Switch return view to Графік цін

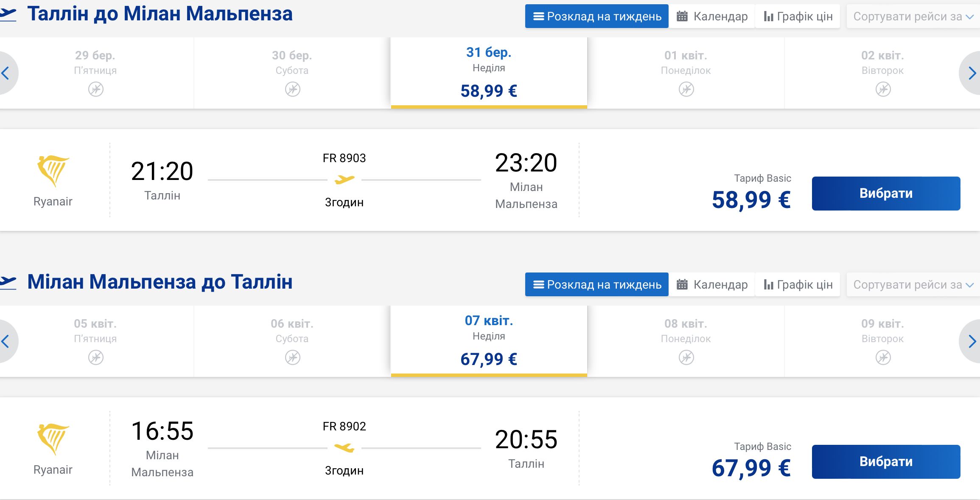[x=798, y=285]
